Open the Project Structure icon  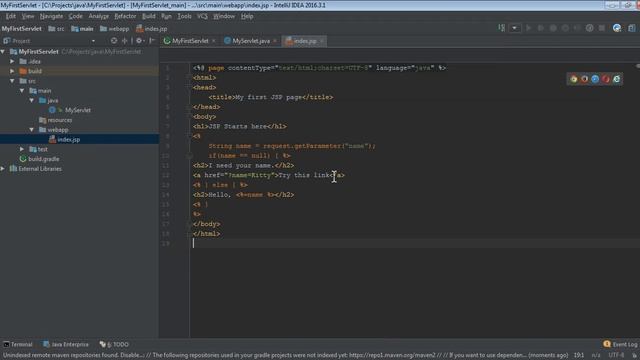[632, 28]
